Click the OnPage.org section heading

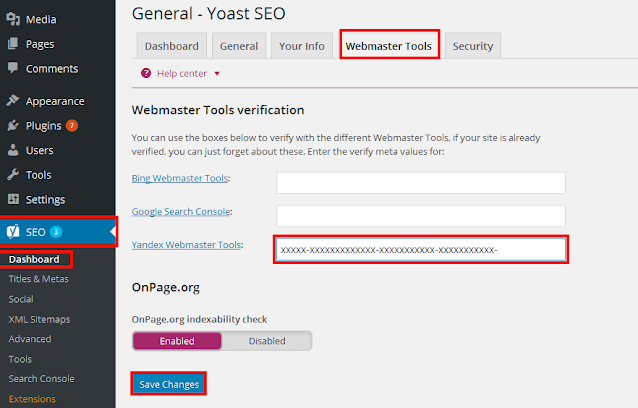pyautogui.click(x=166, y=288)
